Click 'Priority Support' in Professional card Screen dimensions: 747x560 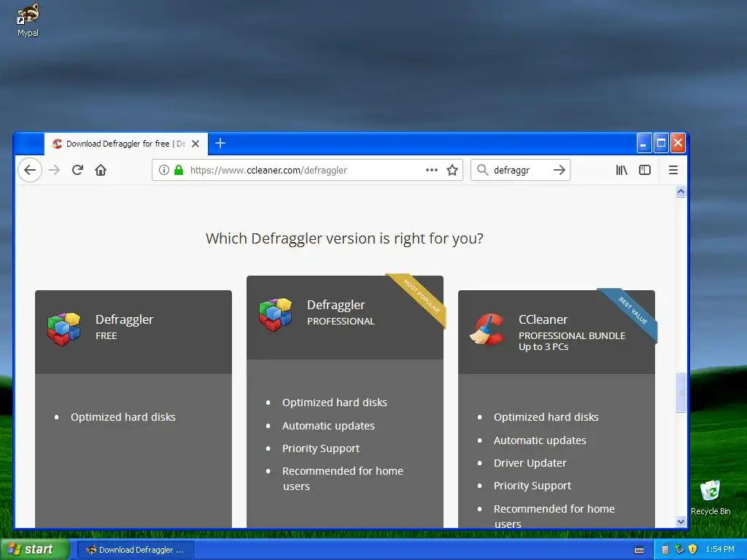(x=321, y=448)
